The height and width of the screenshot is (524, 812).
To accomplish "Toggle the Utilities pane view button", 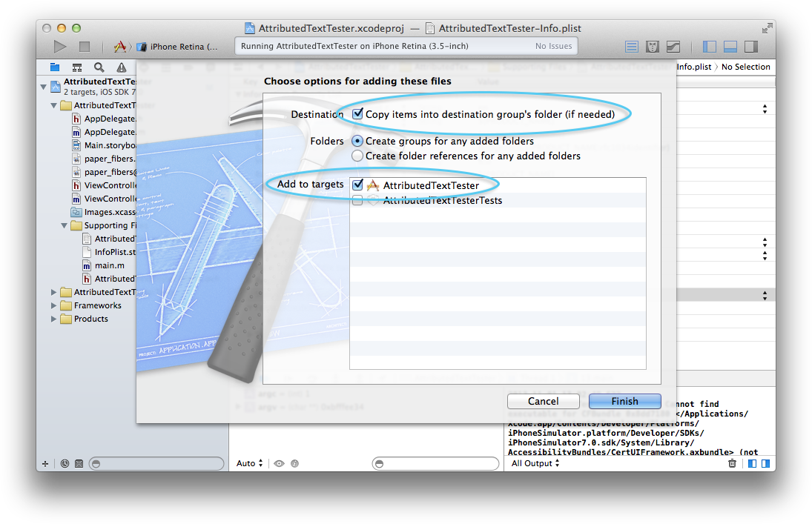I will click(751, 47).
